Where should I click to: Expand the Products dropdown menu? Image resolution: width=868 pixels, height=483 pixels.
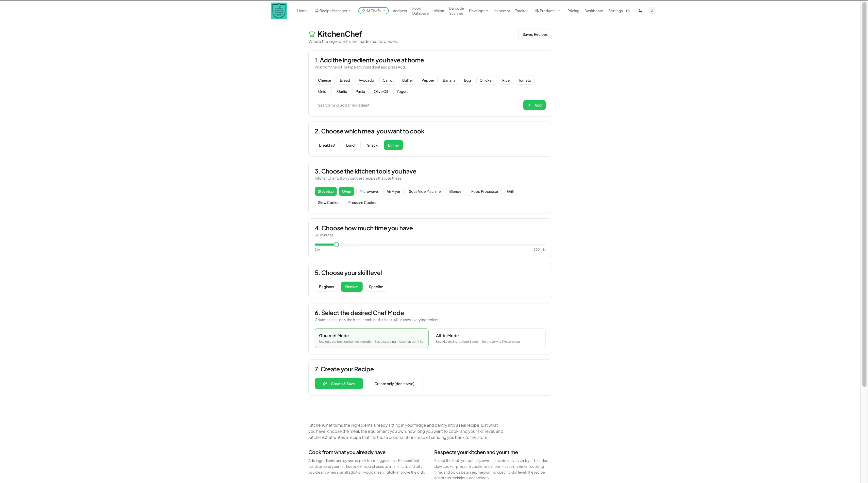point(547,11)
